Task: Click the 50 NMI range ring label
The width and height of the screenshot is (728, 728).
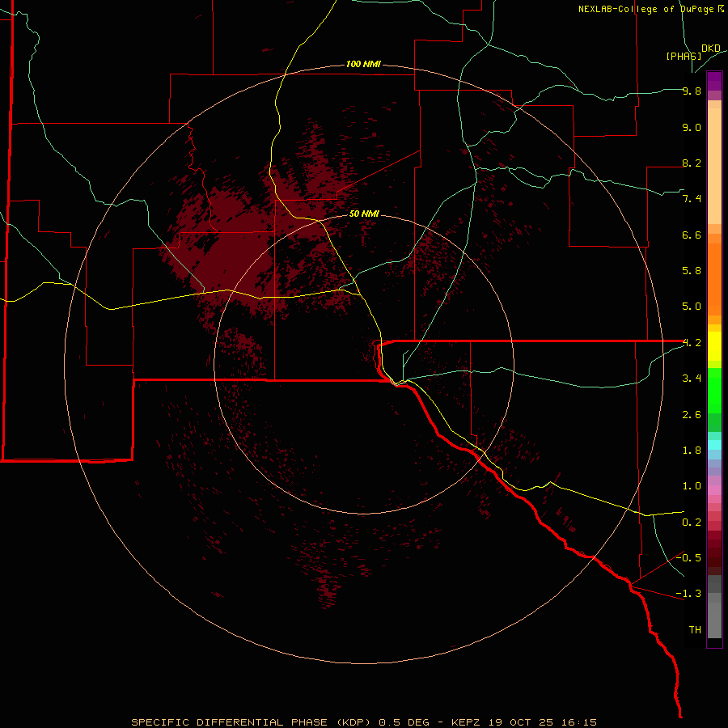Action: 365,214
